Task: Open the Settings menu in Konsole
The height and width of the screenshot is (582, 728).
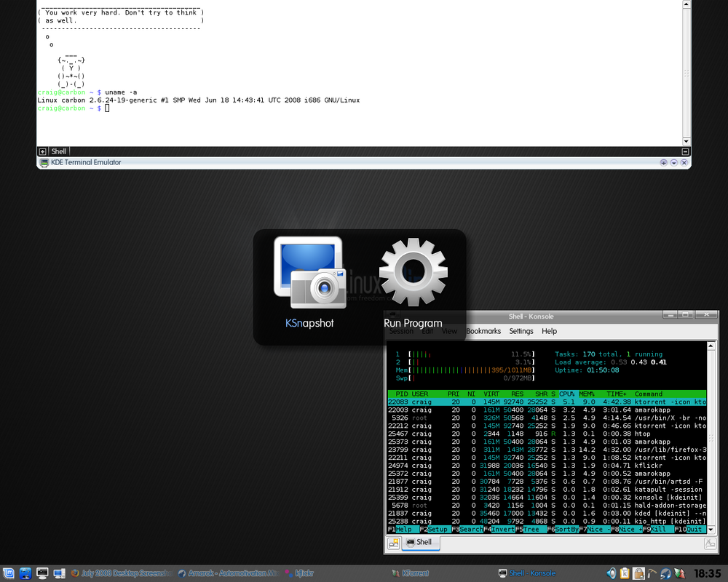Action: (x=521, y=331)
